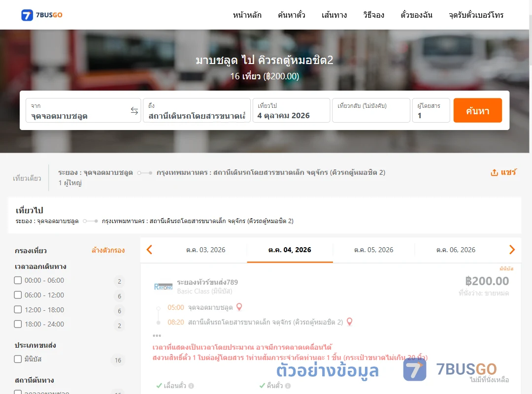Open the เที่ยวกลับ return date field
The width and height of the screenshot is (532, 394).
point(371,110)
